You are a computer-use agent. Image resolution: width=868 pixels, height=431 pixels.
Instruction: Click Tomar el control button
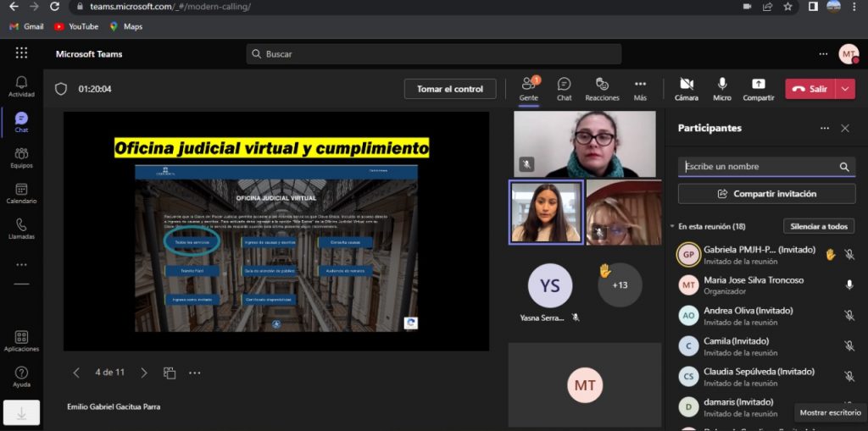(450, 89)
